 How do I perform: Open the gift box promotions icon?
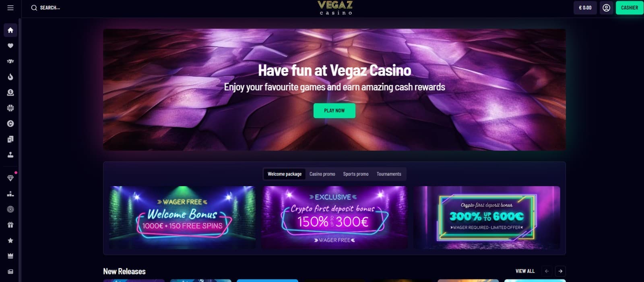10,225
